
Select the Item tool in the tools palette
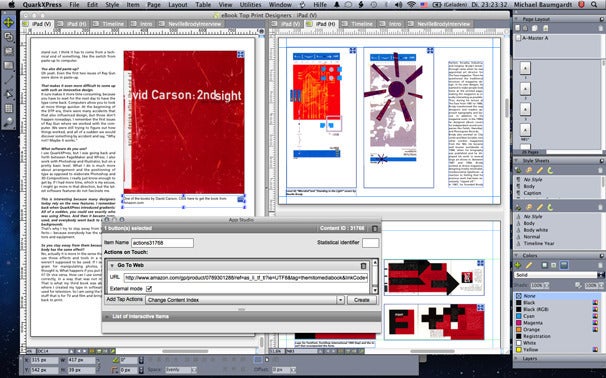[8, 22]
